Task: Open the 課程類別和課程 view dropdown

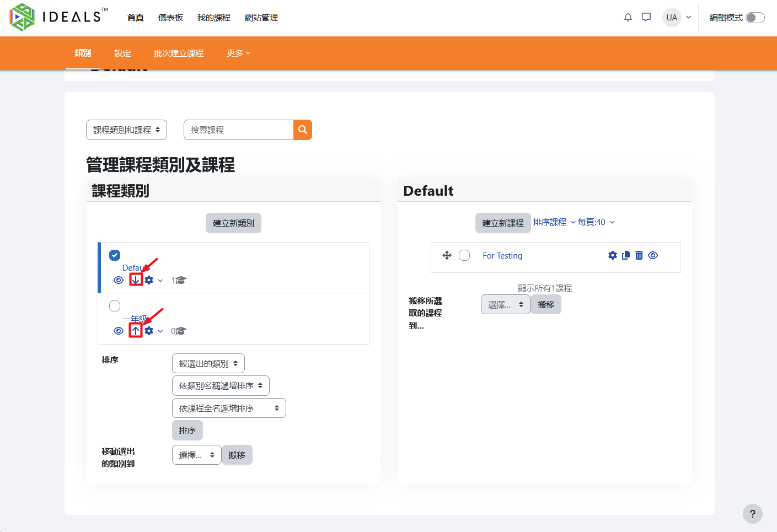Action: (126, 130)
